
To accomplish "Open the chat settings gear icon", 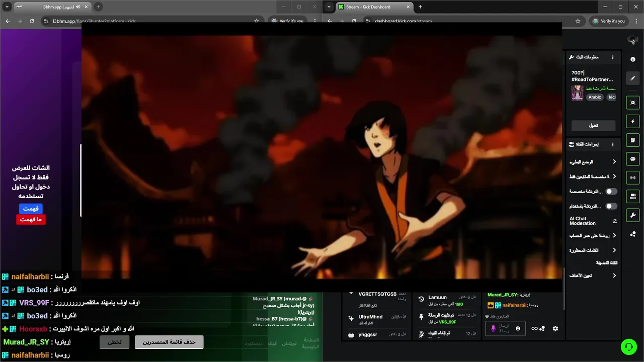I will 555,328.
